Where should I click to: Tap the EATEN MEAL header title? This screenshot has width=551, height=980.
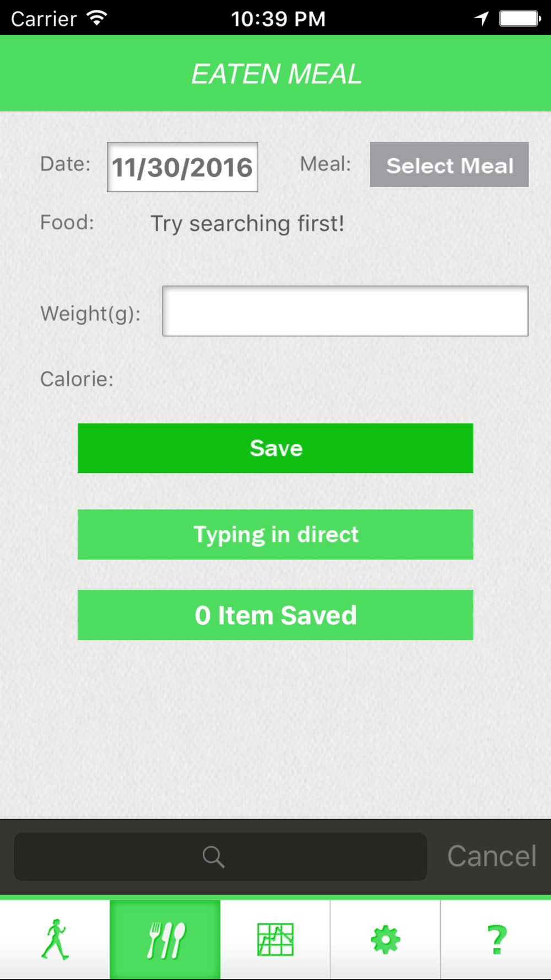276,74
